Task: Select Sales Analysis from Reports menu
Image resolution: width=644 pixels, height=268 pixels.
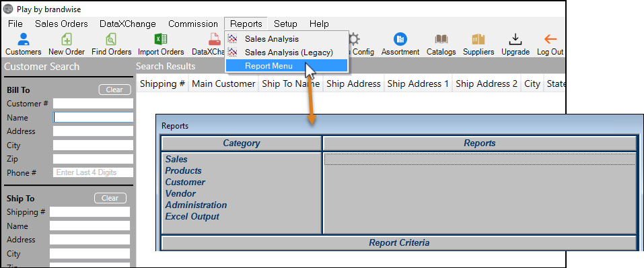Action: [287, 39]
